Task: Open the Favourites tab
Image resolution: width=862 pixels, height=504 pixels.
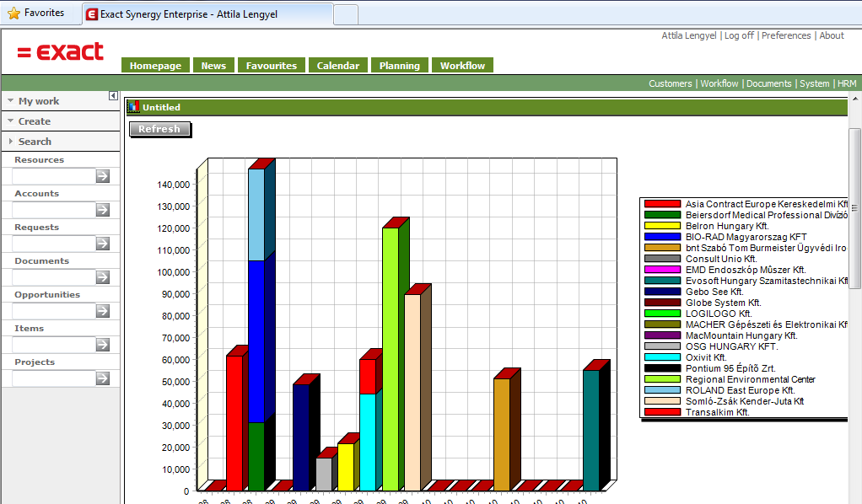Action: click(x=272, y=66)
